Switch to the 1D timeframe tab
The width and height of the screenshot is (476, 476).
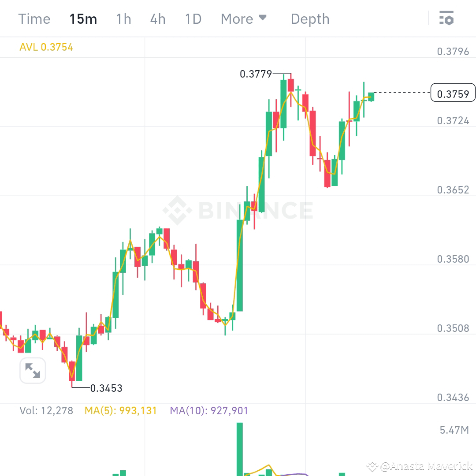tap(193, 19)
